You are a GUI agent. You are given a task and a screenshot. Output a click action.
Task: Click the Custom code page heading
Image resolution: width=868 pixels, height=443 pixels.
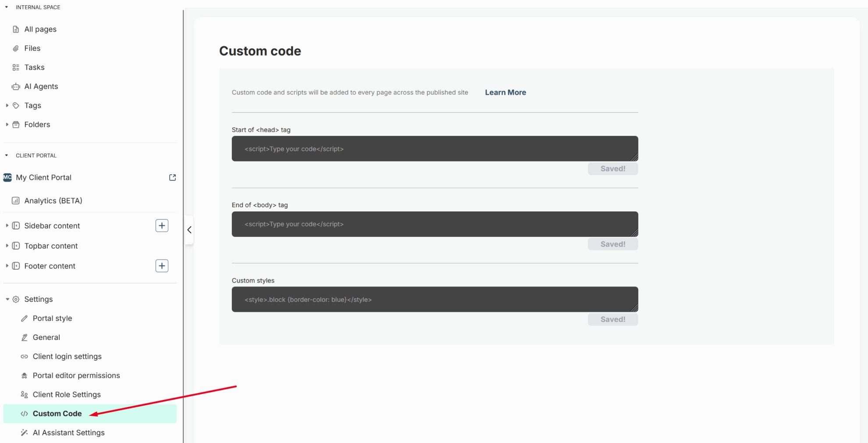[260, 51]
